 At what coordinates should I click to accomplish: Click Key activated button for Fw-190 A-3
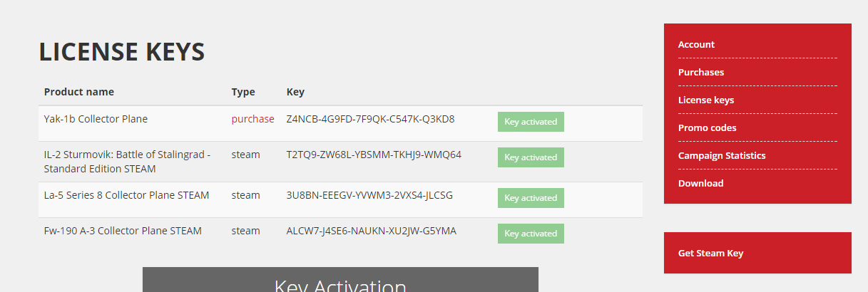[531, 234]
